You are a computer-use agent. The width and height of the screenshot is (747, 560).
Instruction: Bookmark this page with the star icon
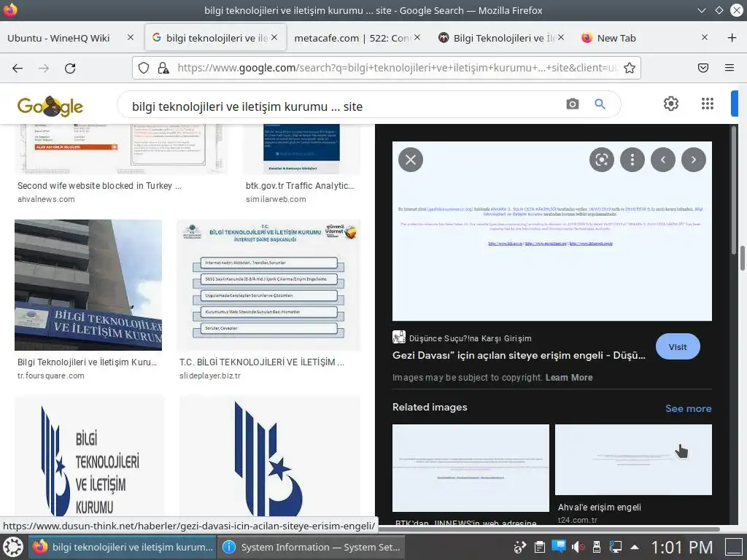coord(630,68)
